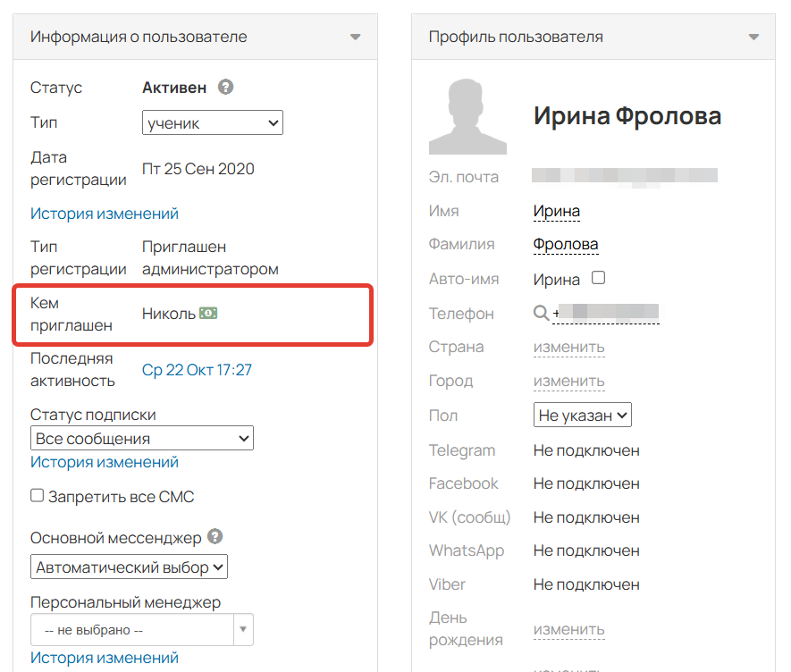791x672 pixels.
Task: Open the "Пол" dropdown showing "Не указан"
Action: (582, 415)
